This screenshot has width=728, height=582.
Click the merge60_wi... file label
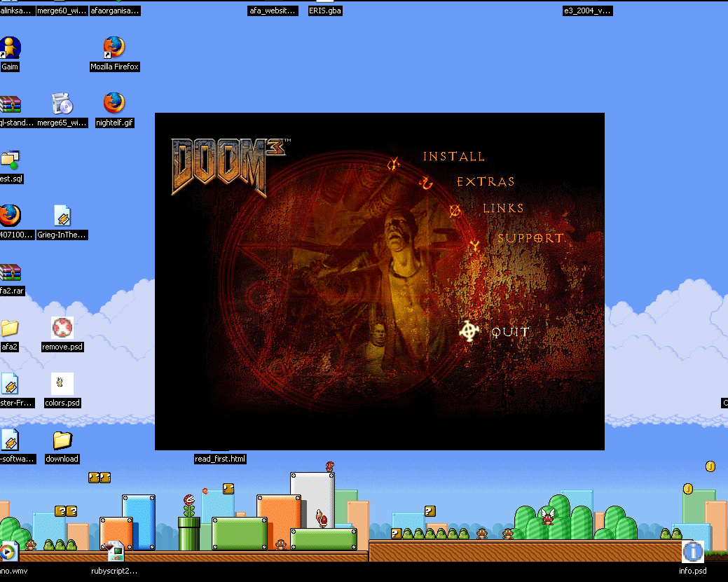click(x=62, y=11)
